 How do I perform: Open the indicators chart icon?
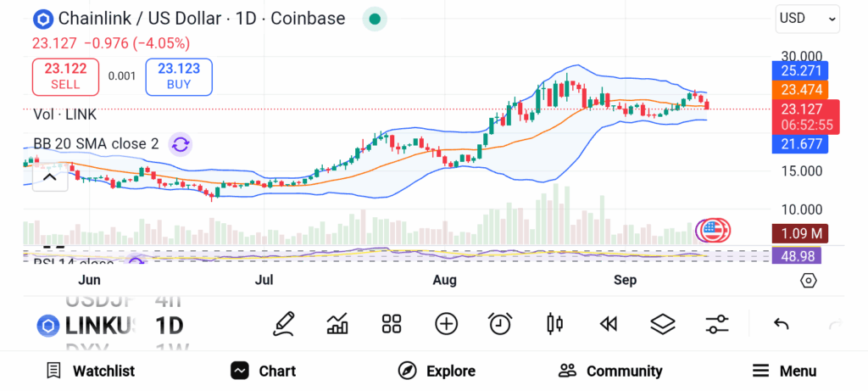[337, 323]
